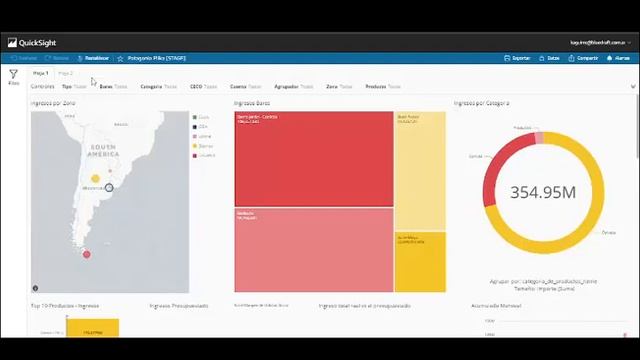Open the Tipo control dropdown
The image size is (640, 360).
(x=74, y=87)
